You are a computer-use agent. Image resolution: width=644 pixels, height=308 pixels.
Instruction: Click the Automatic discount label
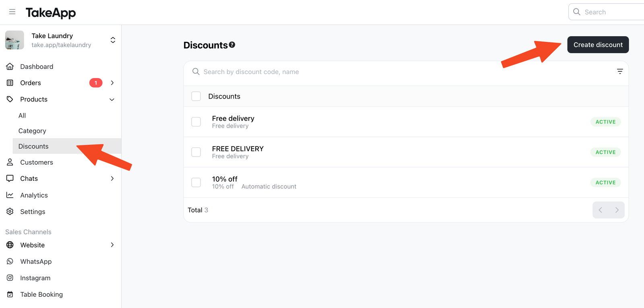click(x=269, y=186)
